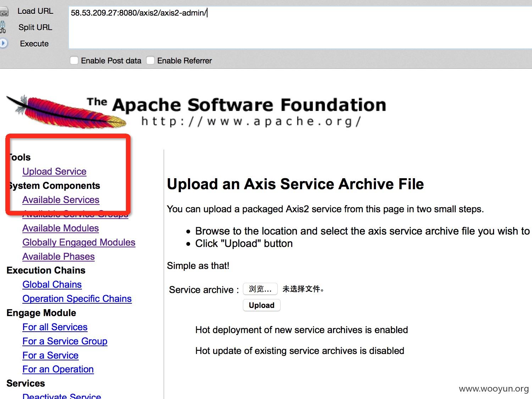Viewport: 532px width, 399px height.
Task: Click the 'Upload an Axis Service Archive File' heading
Action: tap(295, 184)
